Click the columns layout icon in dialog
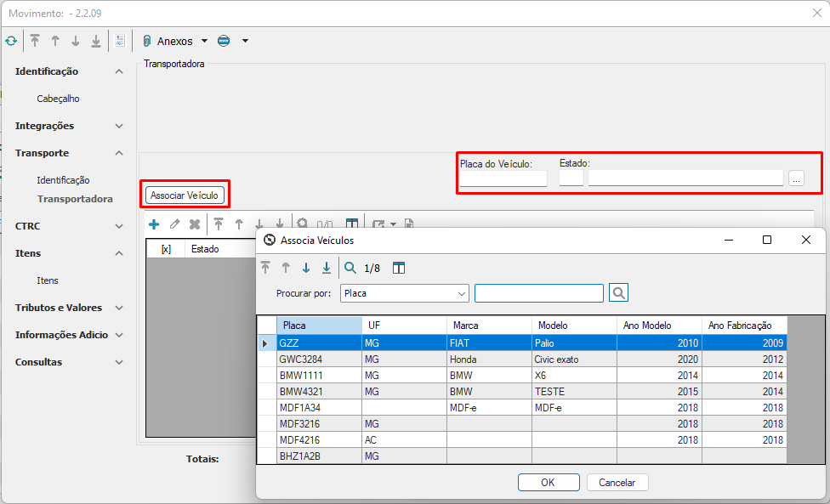 pos(399,268)
